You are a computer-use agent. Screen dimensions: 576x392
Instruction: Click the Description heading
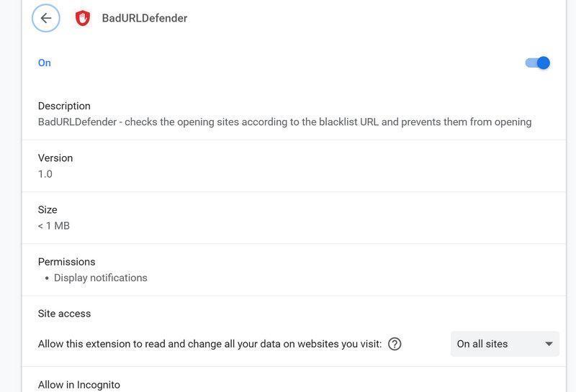[x=64, y=106]
